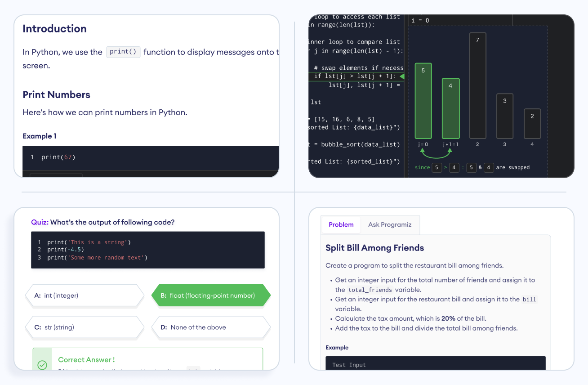Click the green current-line arrow marker
The height and width of the screenshot is (385, 588).
point(402,76)
